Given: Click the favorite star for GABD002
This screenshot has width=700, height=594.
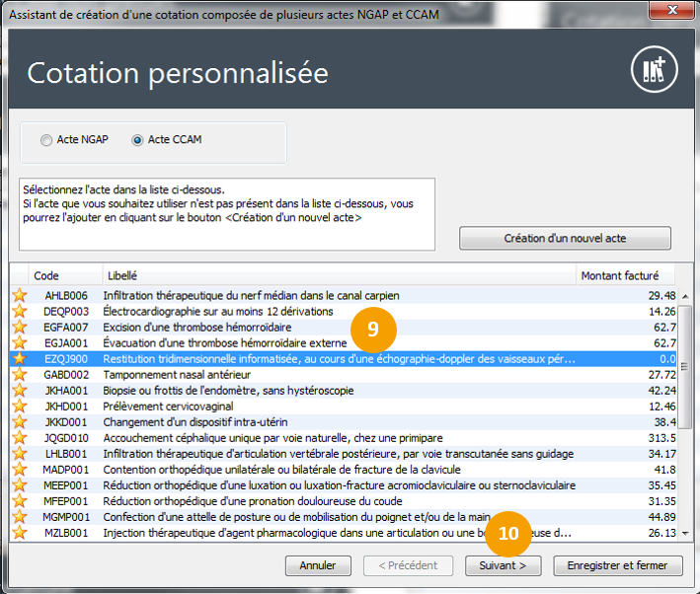Looking at the screenshot, I should 19,375.
